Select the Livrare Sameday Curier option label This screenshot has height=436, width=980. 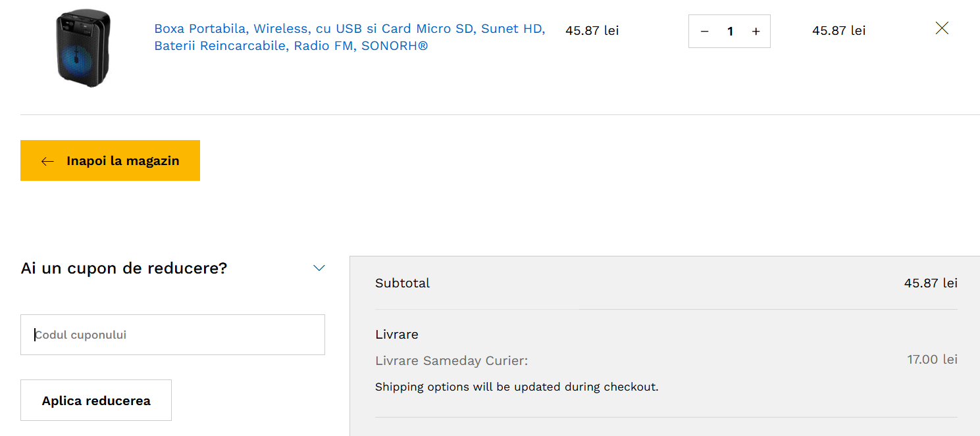[x=451, y=361]
